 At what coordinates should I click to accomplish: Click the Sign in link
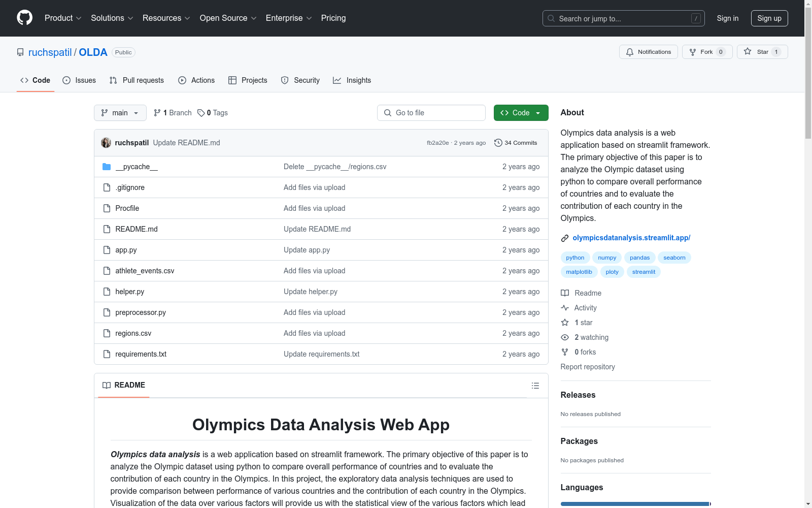click(728, 18)
